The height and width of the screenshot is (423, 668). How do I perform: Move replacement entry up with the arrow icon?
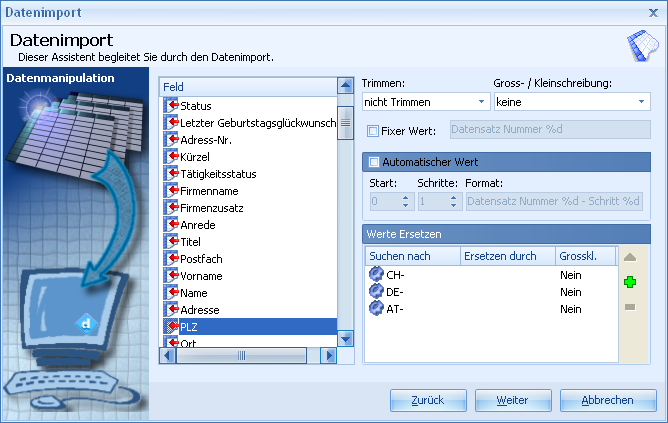630,257
